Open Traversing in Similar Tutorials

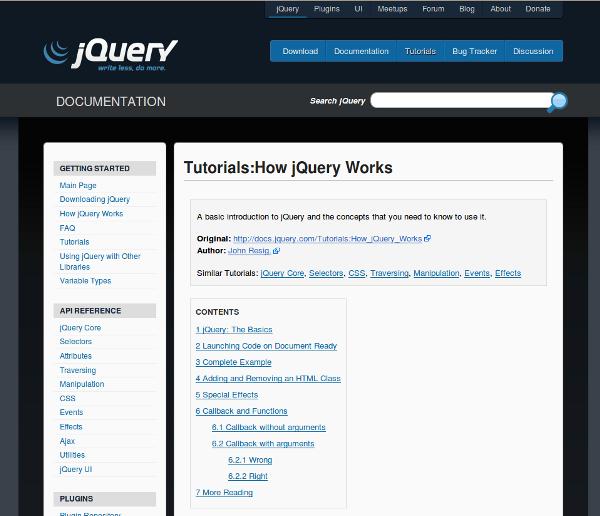tap(390, 273)
